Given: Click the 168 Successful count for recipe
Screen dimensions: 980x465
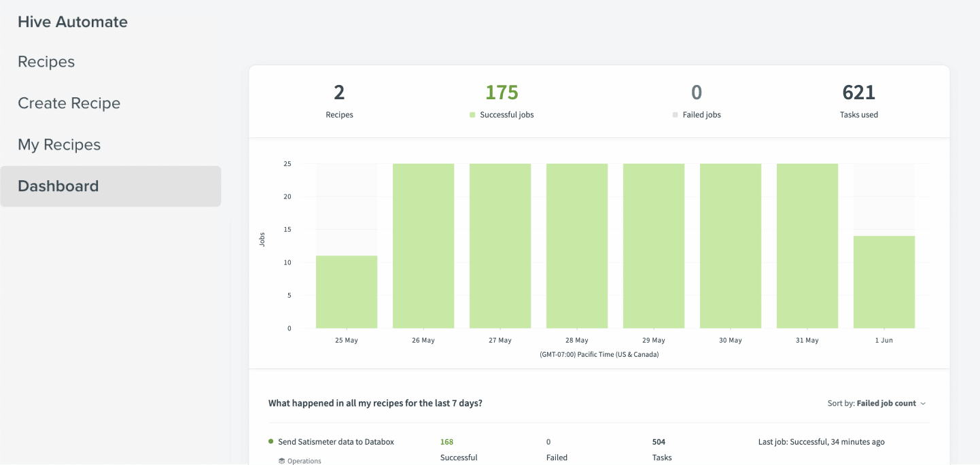Looking at the screenshot, I should tap(447, 442).
